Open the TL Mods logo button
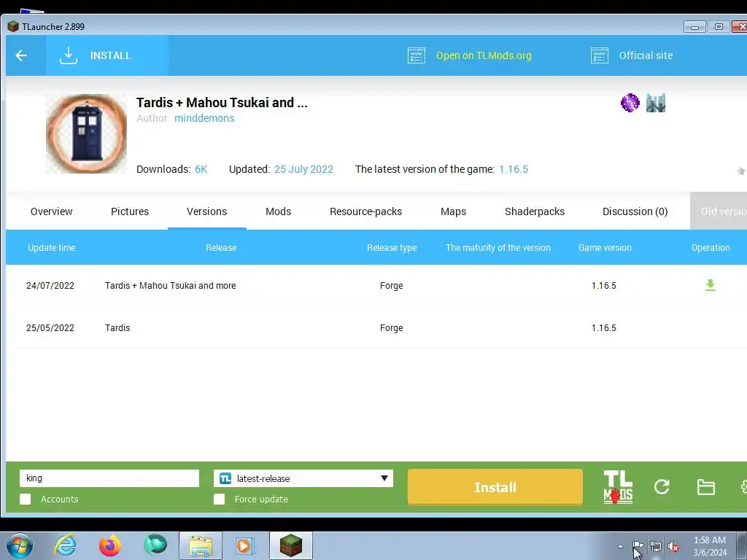747x560 pixels. [x=618, y=487]
